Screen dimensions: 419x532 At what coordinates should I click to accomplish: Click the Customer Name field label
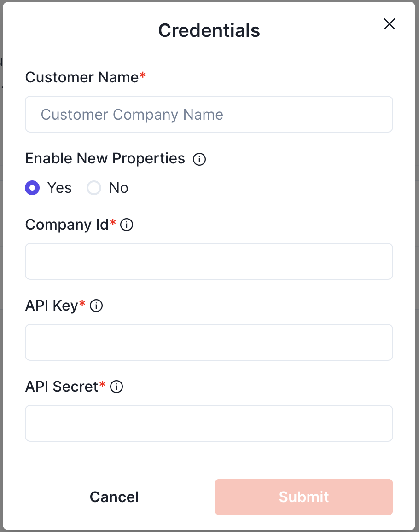[81, 77]
